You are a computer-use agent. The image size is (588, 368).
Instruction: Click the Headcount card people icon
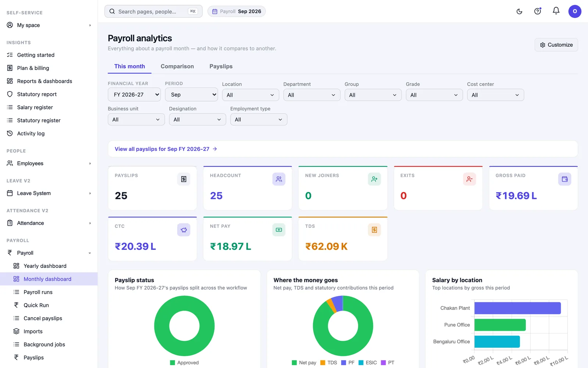pyautogui.click(x=279, y=179)
